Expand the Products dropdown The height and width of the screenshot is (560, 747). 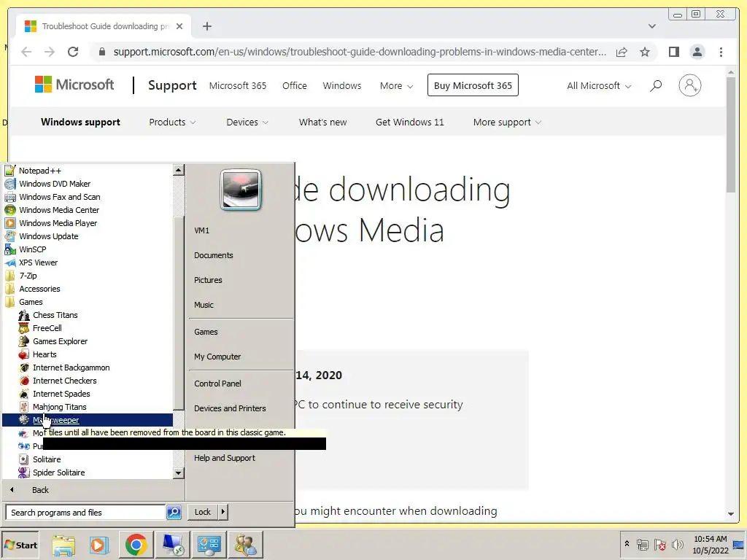pos(172,122)
